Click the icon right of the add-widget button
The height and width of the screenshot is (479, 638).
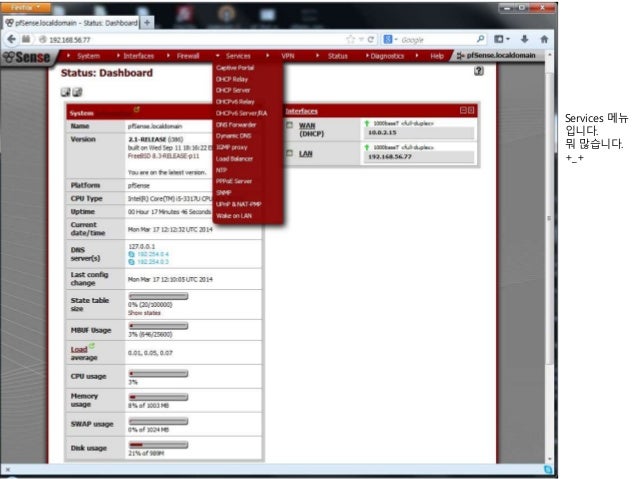click(77, 92)
